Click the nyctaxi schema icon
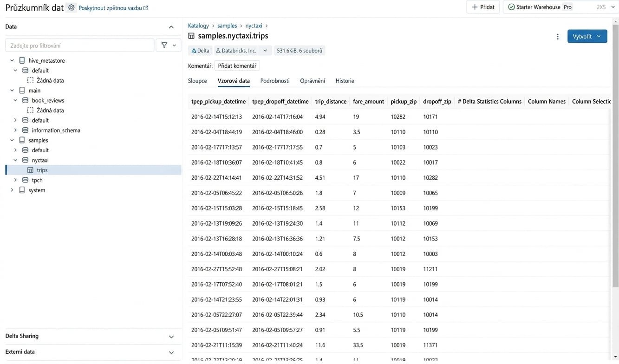 pos(26,160)
